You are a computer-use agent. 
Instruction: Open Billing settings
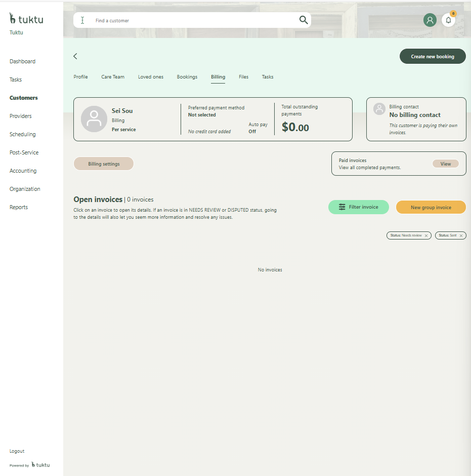pyautogui.click(x=104, y=164)
